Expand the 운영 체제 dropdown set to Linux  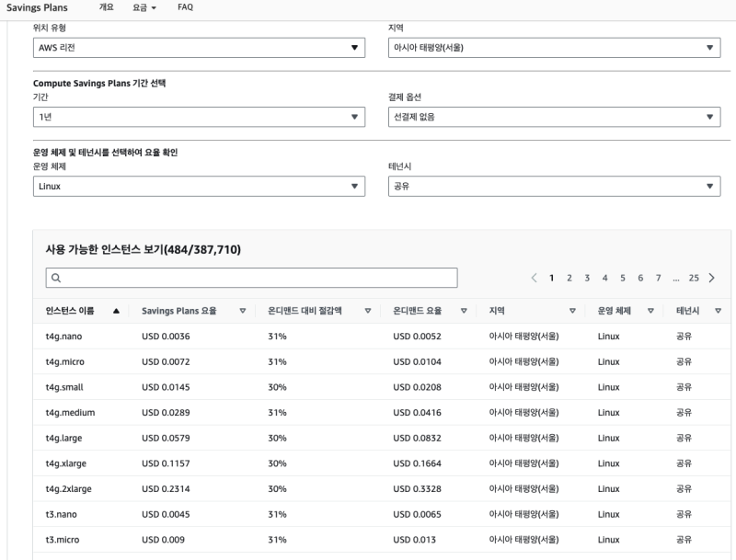199,187
